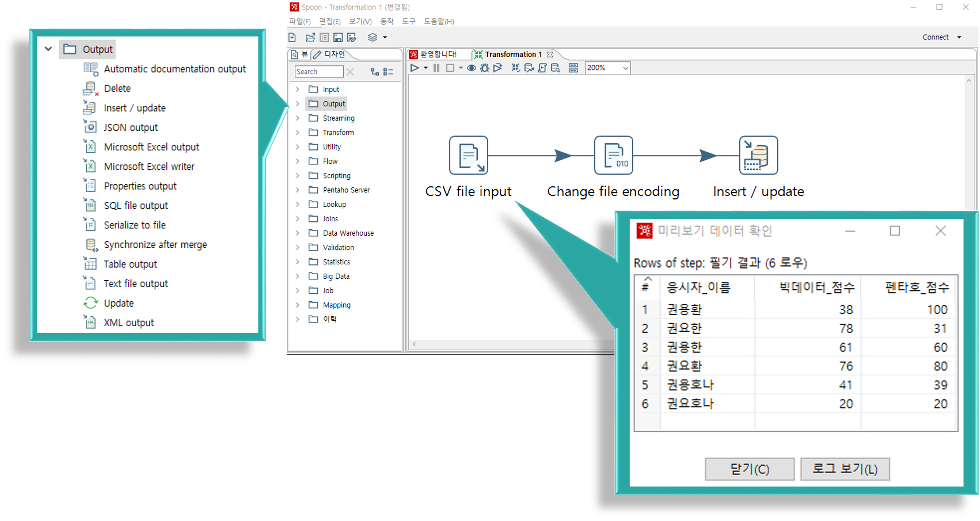Pause the running transformation

(436, 68)
